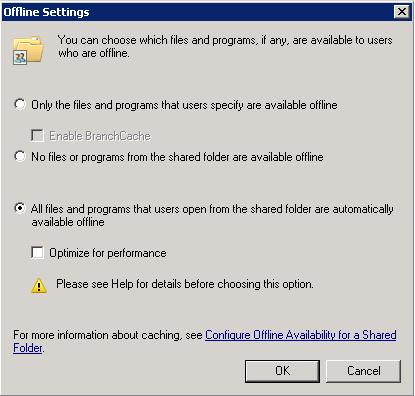Select the 'All files automatically available' radio button

[x=20, y=209]
